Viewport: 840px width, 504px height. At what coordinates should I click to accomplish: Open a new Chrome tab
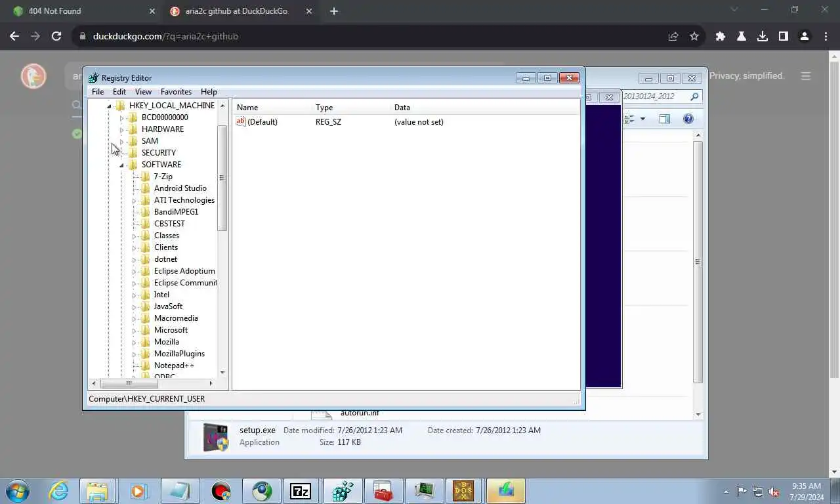(x=334, y=11)
